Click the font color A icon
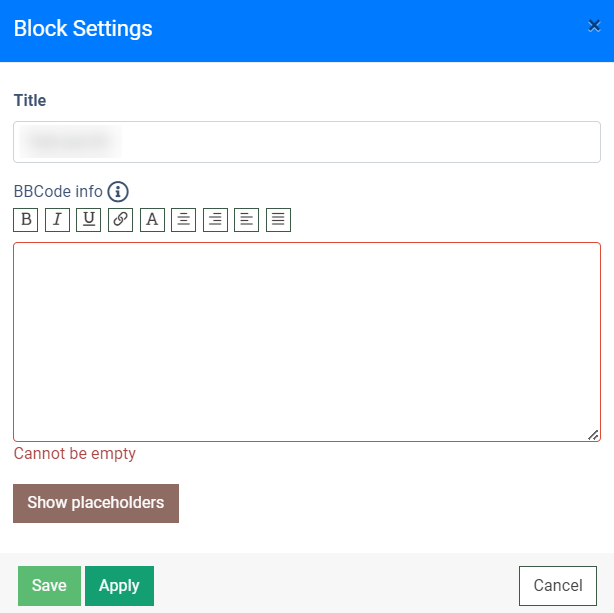This screenshot has width=614, height=613. [x=152, y=219]
